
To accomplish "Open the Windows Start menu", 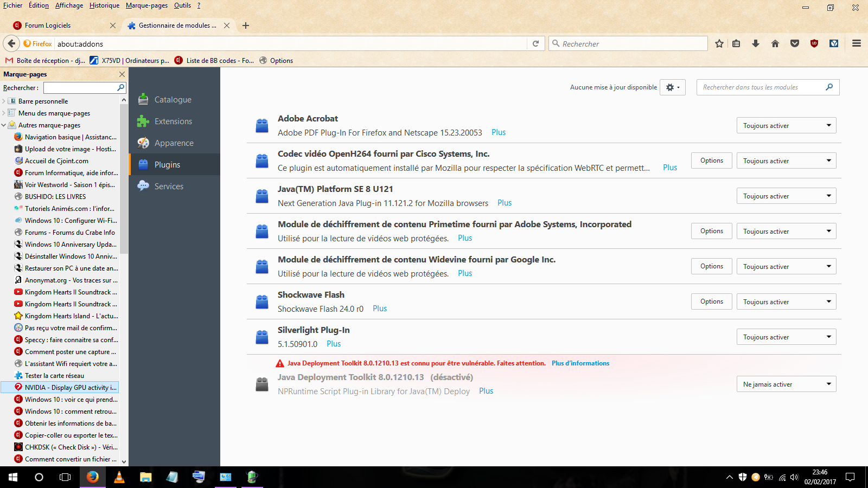I will tap(13, 477).
